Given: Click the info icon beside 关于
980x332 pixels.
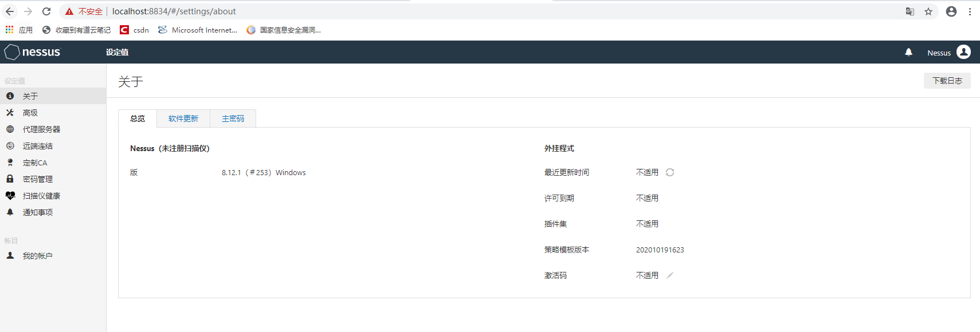Looking at the screenshot, I should 10,96.
